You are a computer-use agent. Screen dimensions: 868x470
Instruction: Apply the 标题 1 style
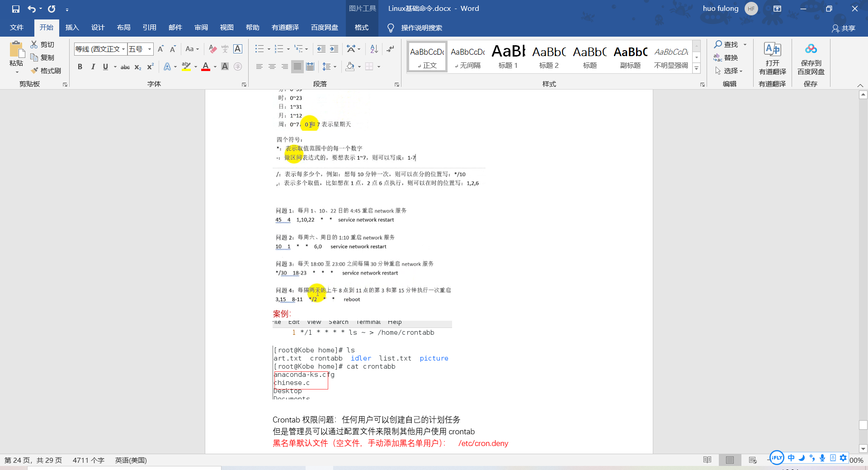point(508,56)
